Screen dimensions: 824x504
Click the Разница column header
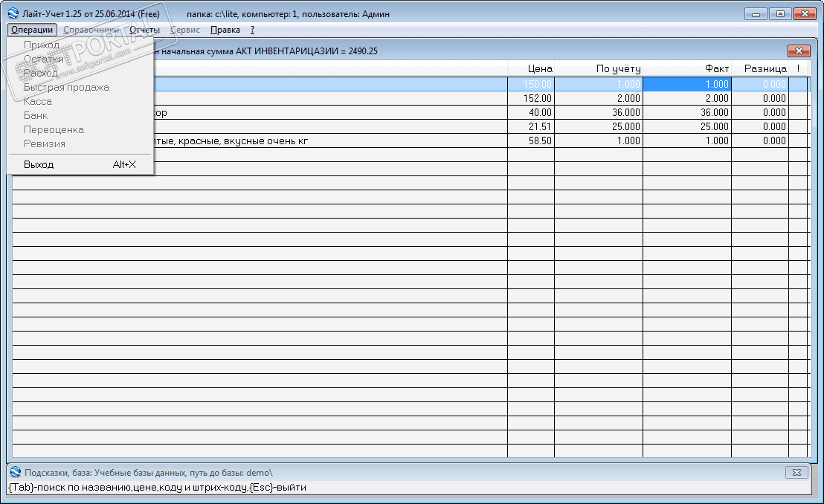(760, 69)
